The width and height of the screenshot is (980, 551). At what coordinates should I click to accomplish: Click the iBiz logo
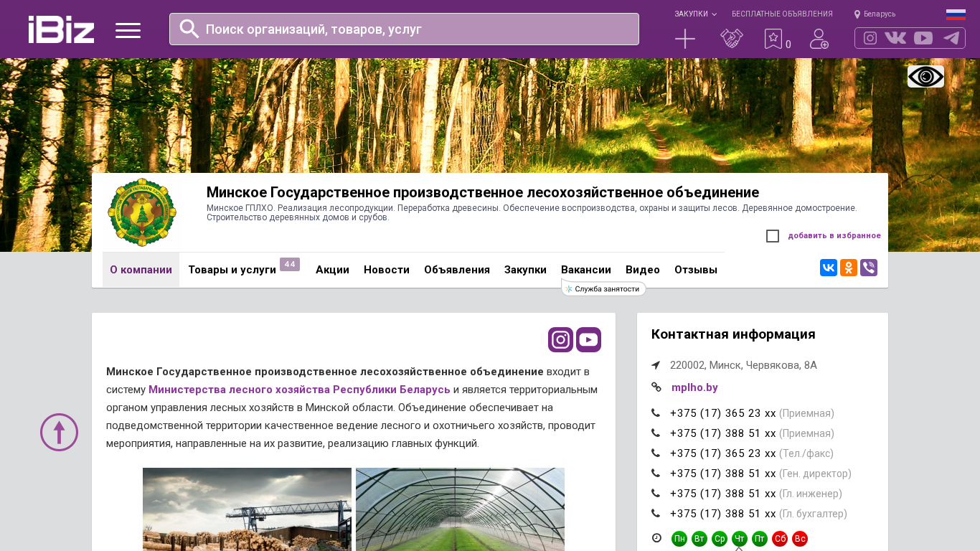point(61,29)
